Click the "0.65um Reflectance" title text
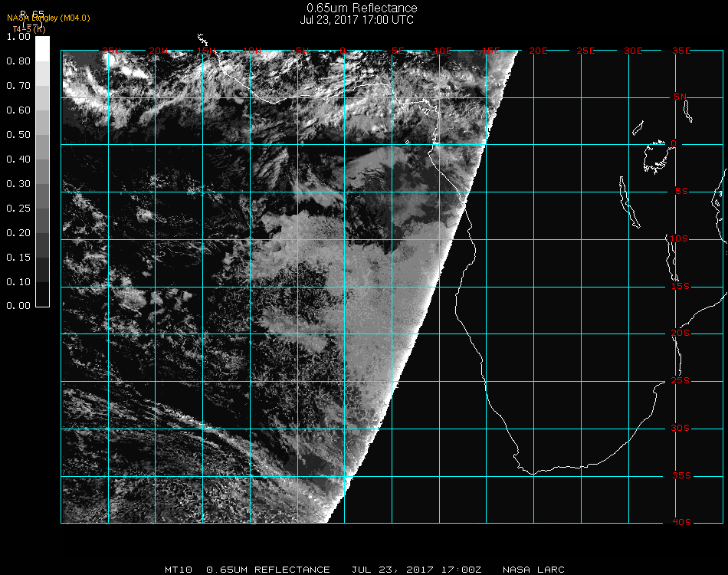The image size is (728, 575). click(362, 8)
